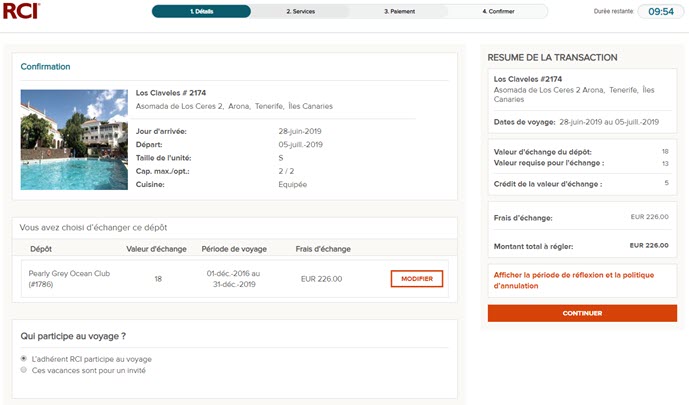This screenshot has width=689, height=405.
Task: Click the RCI logo
Action: tap(21, 11)
